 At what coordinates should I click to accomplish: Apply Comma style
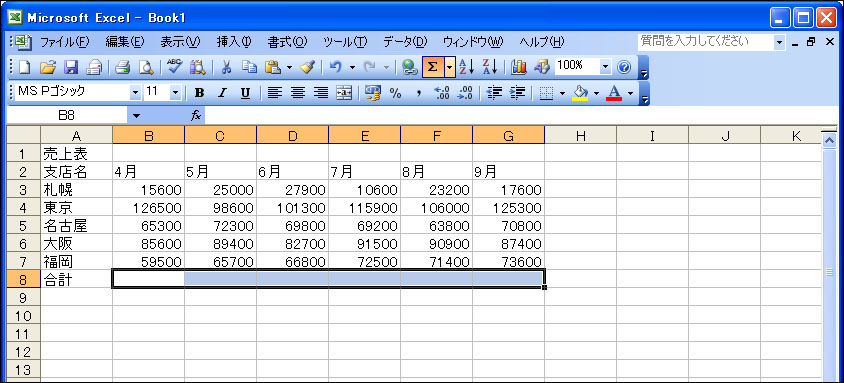[418, 93]
